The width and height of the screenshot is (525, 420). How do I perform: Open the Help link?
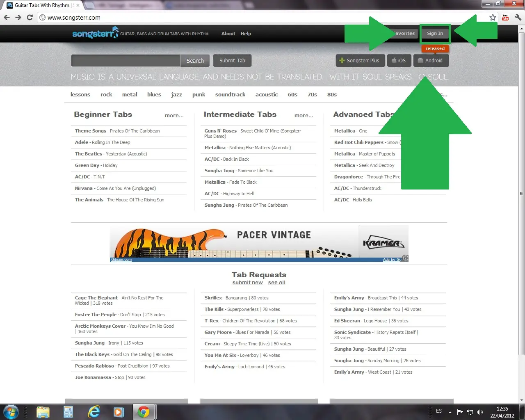tap(246, 34)
